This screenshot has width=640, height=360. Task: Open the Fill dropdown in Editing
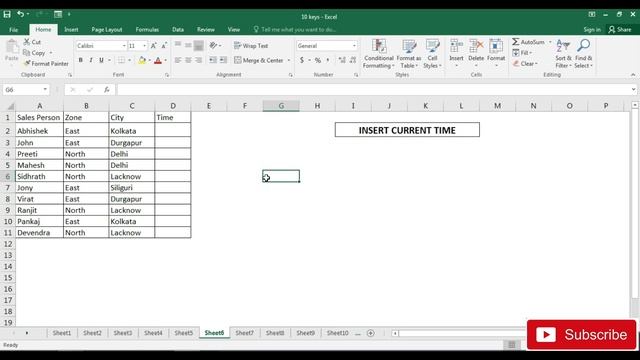pyautogui.click(x=522, y=53)
